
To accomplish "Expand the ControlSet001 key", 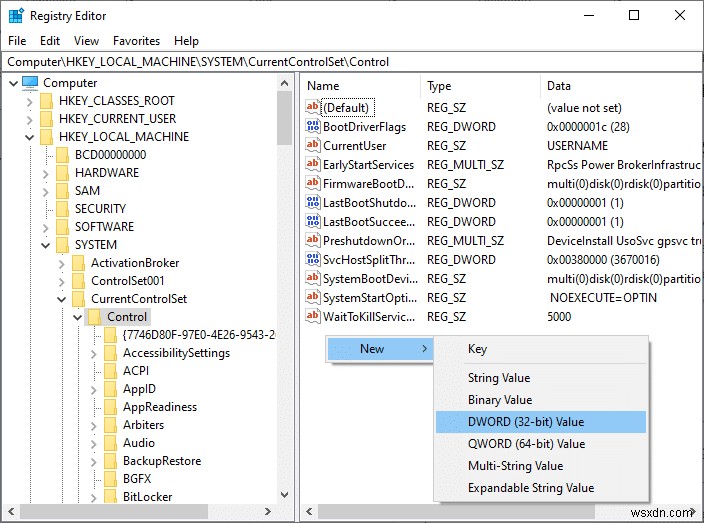I will tap(62, 281).
